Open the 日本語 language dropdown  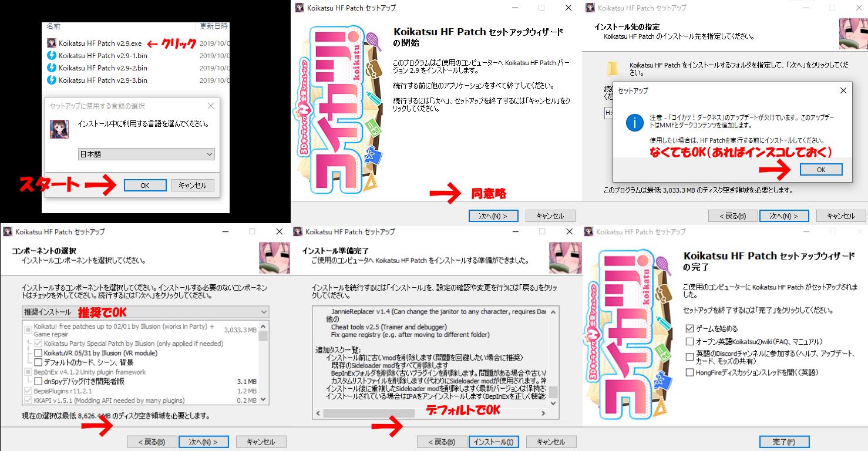pos(146,154)
